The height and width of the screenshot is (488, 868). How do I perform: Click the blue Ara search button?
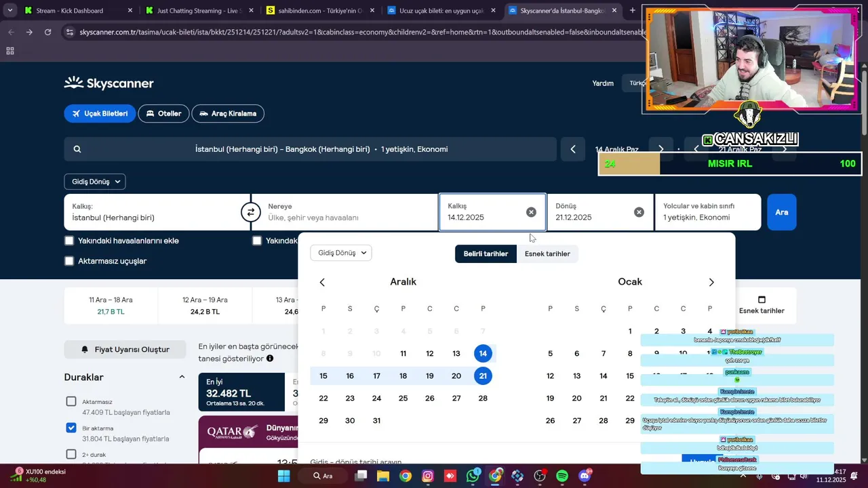pyautogui.click(x=782, y=212)
